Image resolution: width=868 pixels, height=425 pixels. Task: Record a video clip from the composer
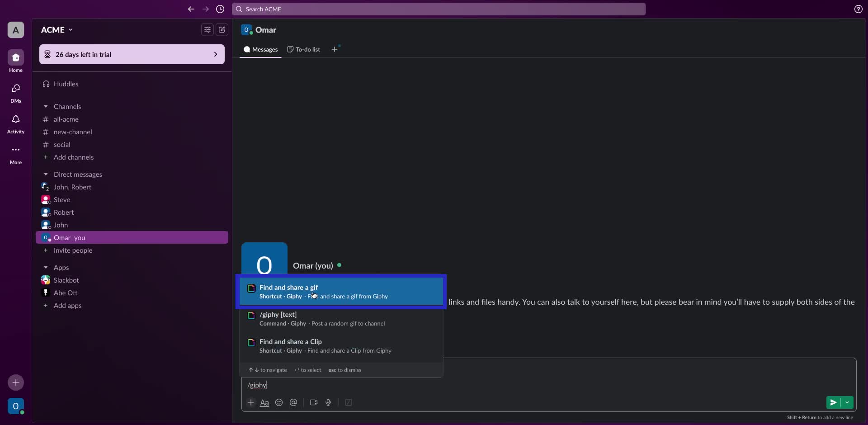314,402
